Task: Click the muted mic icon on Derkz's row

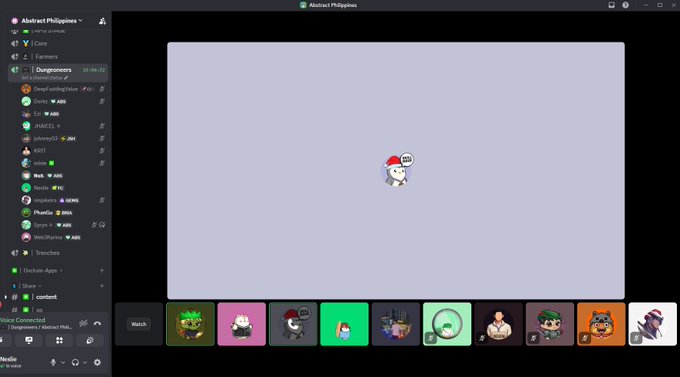Action: pos(101,102)
